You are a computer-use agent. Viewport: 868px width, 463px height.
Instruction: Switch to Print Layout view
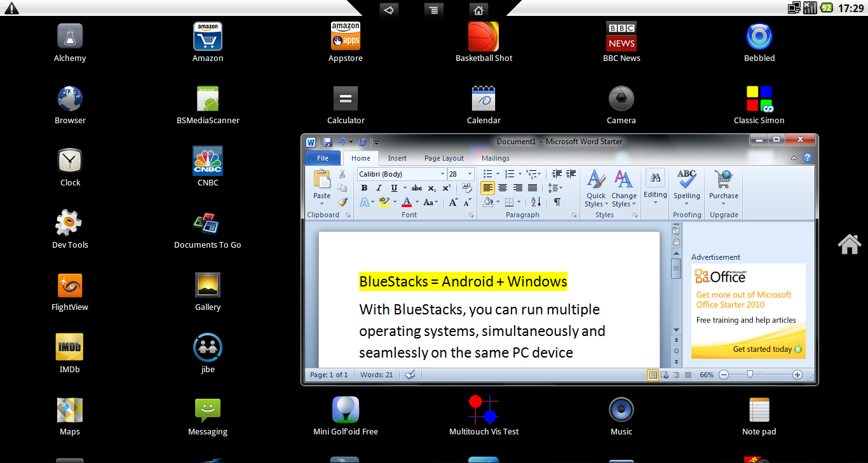coord(653,375)
